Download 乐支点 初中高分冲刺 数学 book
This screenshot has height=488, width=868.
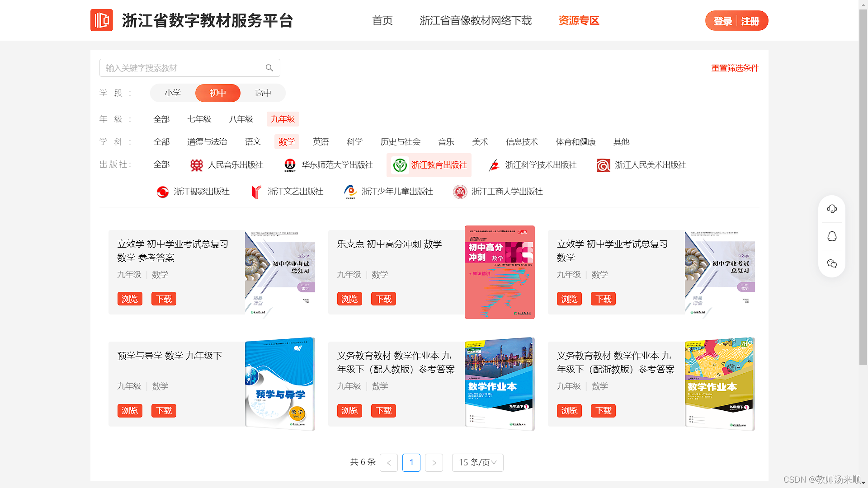383,299
